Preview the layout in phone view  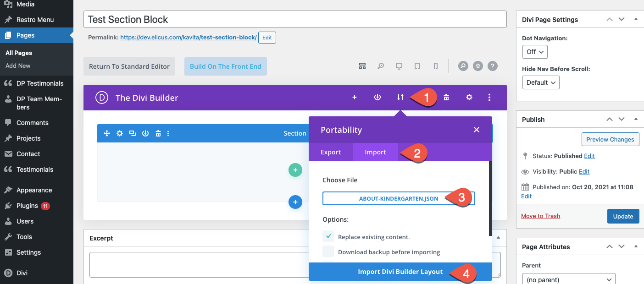435,66
